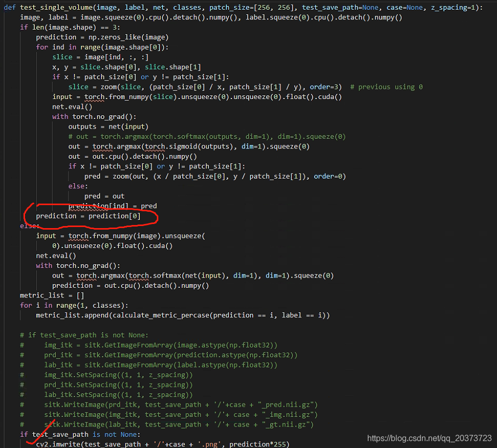
Task: Click the 'outputs = net(input)' line
Action: pyautogui.click(x=108, y=127)
